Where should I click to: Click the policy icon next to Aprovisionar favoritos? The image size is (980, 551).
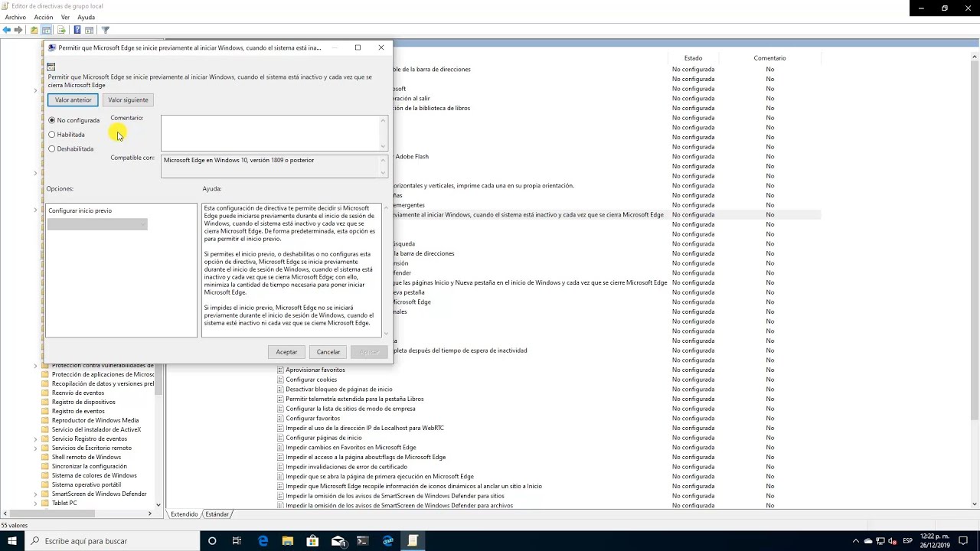tap(280, 370)
